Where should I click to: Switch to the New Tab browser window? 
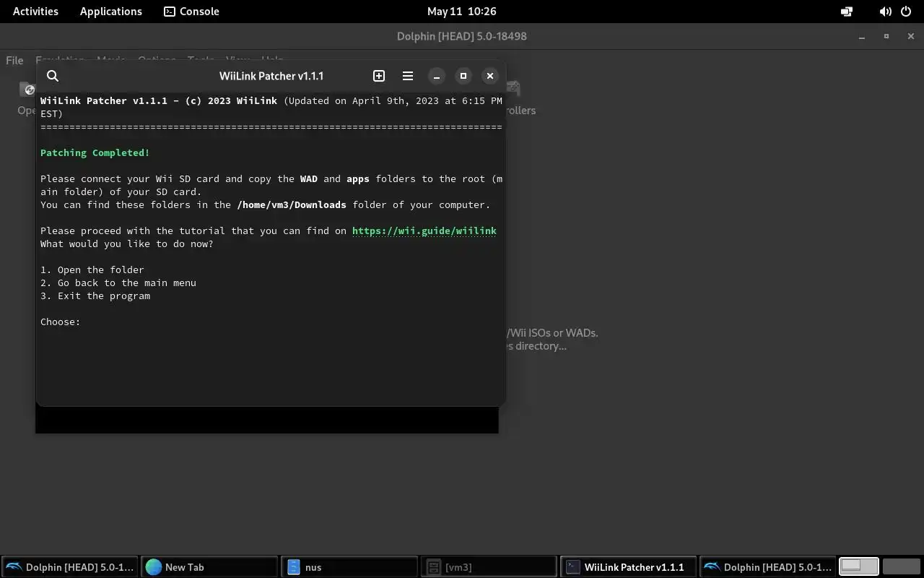209,567
